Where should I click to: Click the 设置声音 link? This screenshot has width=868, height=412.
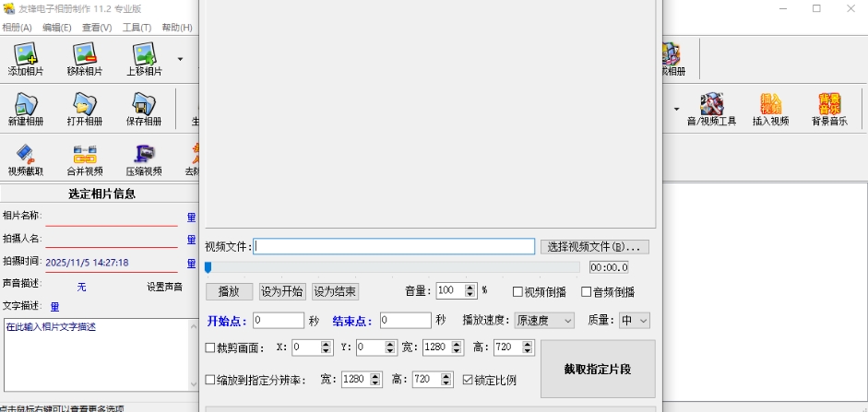click(x=164, y=287)
